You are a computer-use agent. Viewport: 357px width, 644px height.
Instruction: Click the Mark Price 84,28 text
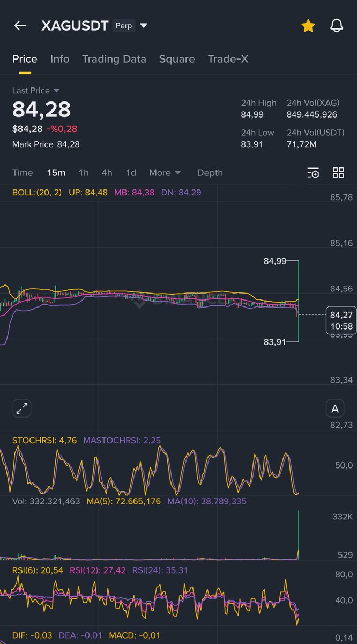(x=46, y=144)
